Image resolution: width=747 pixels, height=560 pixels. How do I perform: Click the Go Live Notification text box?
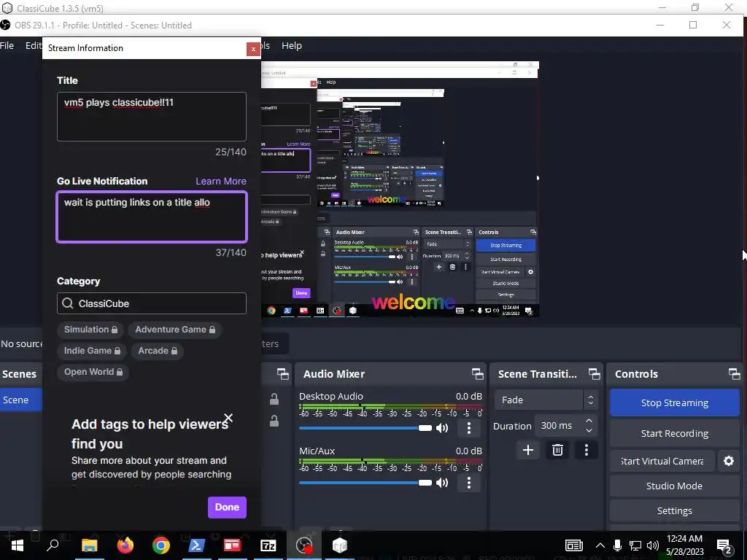coord(152,217)
